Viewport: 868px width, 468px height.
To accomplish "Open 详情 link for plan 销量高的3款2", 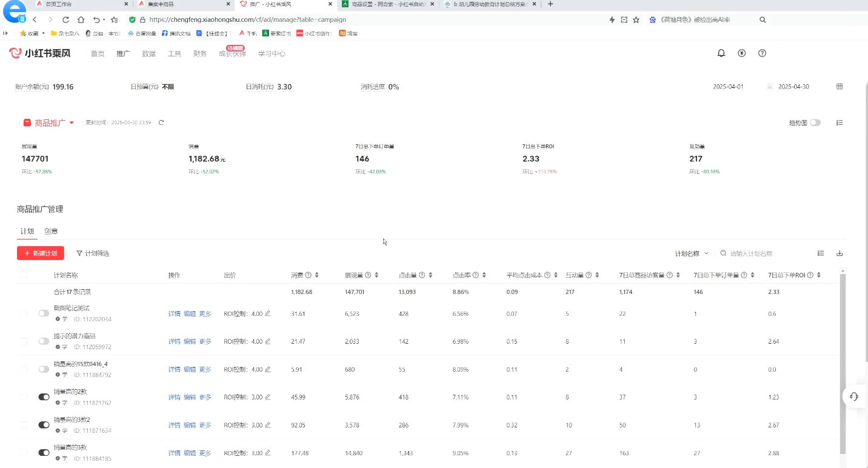I will 174,425.
